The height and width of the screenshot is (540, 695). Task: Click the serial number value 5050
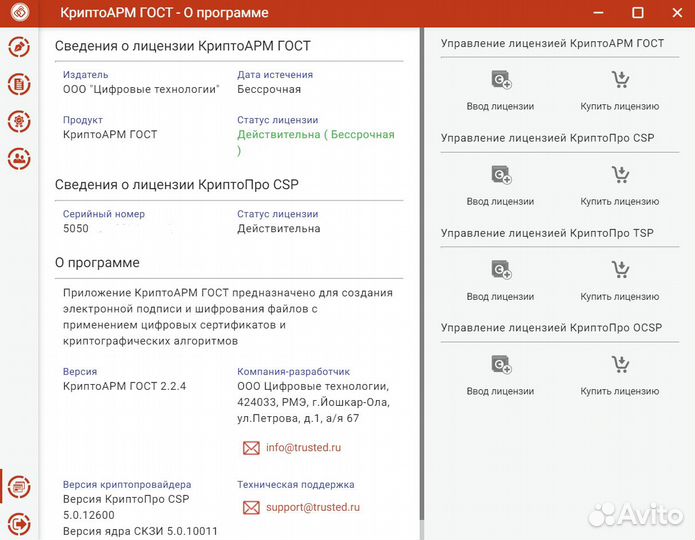pyautogui.click(x=76, y=228)
